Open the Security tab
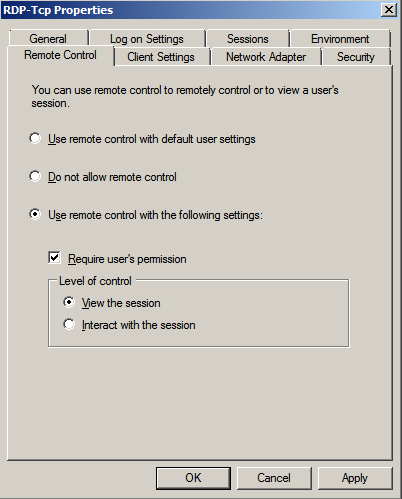This screenshot has width=402, height=499. click(356, 57)
